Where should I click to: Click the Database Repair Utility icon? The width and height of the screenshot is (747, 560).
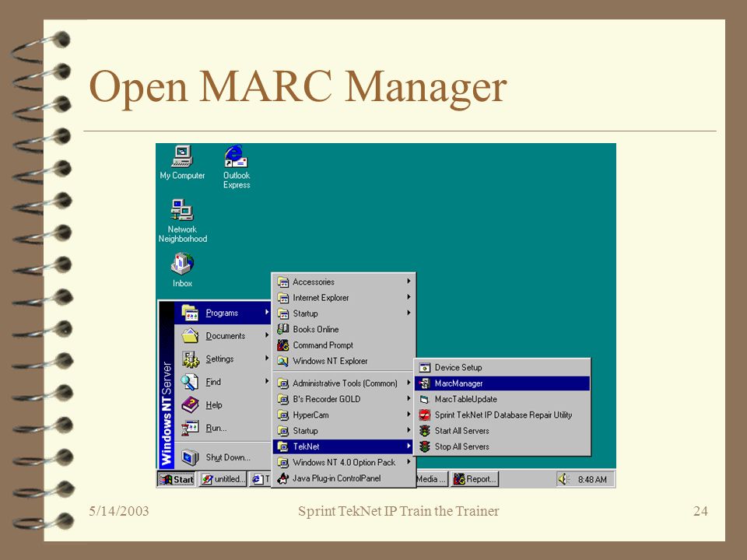425,415
